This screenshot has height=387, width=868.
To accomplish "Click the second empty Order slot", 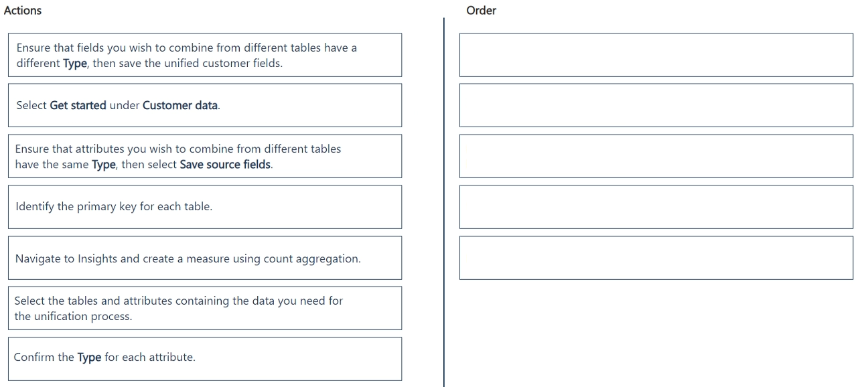I will (656, 105).
